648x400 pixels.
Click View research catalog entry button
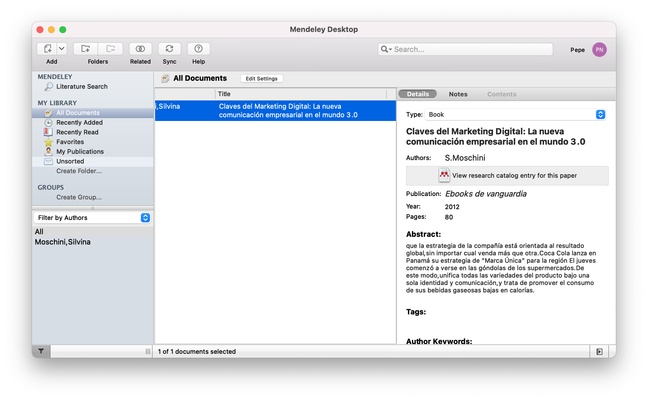[507, 176]
